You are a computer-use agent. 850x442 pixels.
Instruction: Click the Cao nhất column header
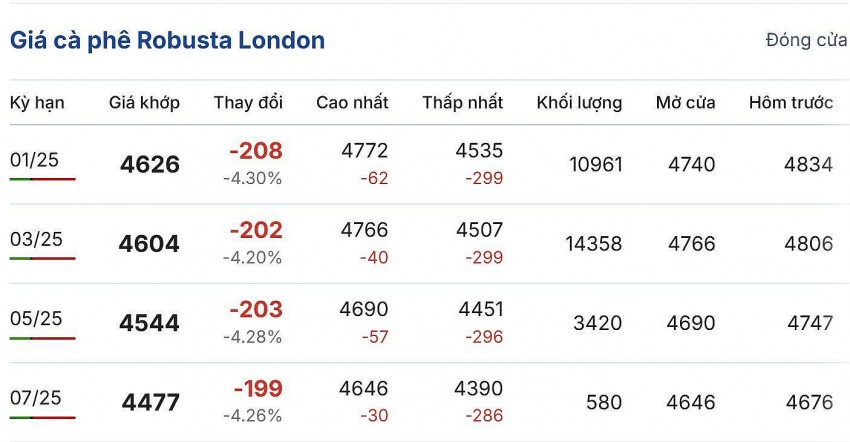click(352, 103)
